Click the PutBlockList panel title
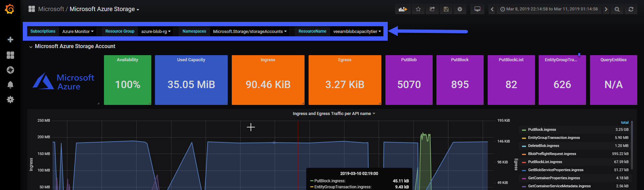This screenshot has width=644, height=190. (x=511, y=60)
